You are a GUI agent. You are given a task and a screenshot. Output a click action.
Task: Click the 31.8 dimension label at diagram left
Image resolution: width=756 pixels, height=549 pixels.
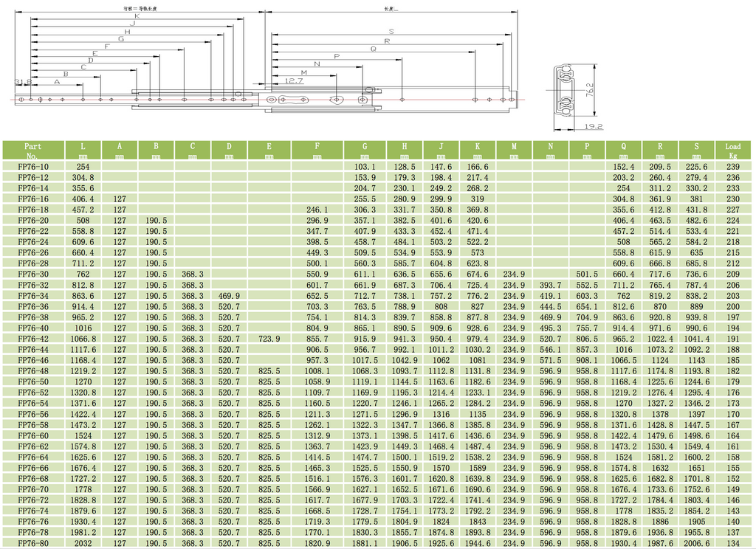(22, 82)
